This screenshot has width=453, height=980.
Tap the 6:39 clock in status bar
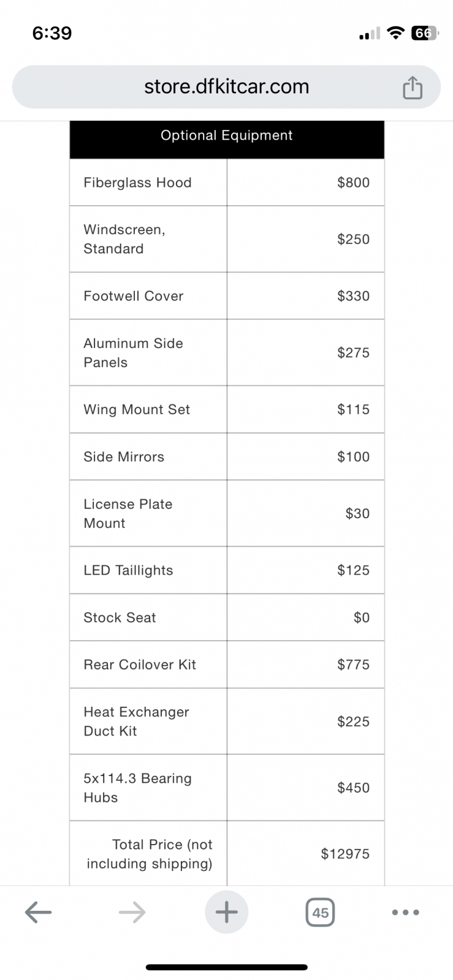click(x=52, y=33)
